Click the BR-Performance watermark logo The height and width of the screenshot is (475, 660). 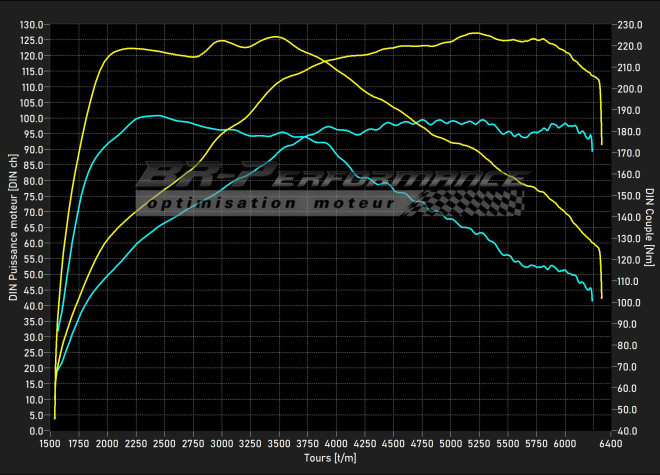coord(330,178)
